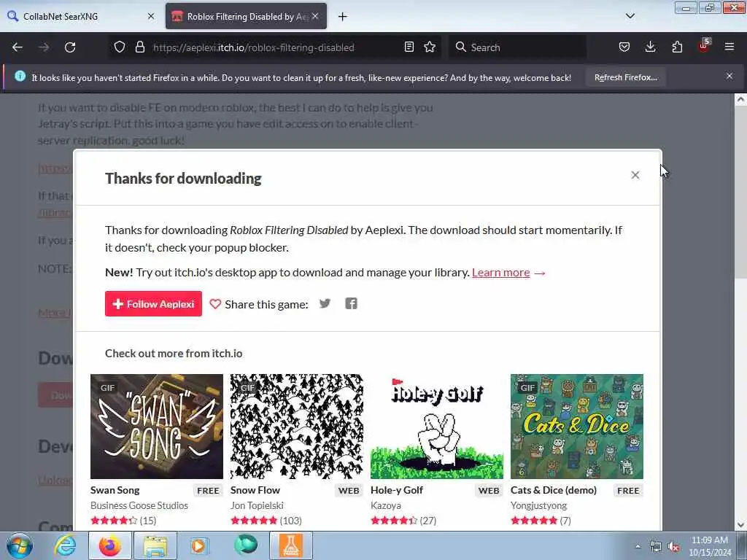
Task: Open a new tab with the plus button
Action: [x=343, y=17]
